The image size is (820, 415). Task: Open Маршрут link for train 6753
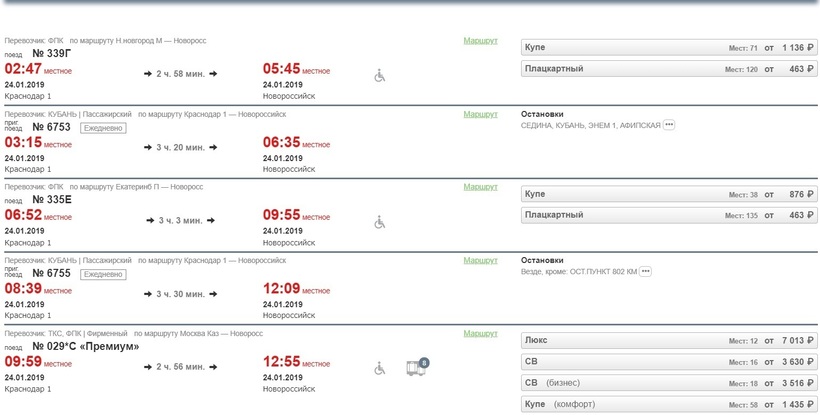pos(481,114)
